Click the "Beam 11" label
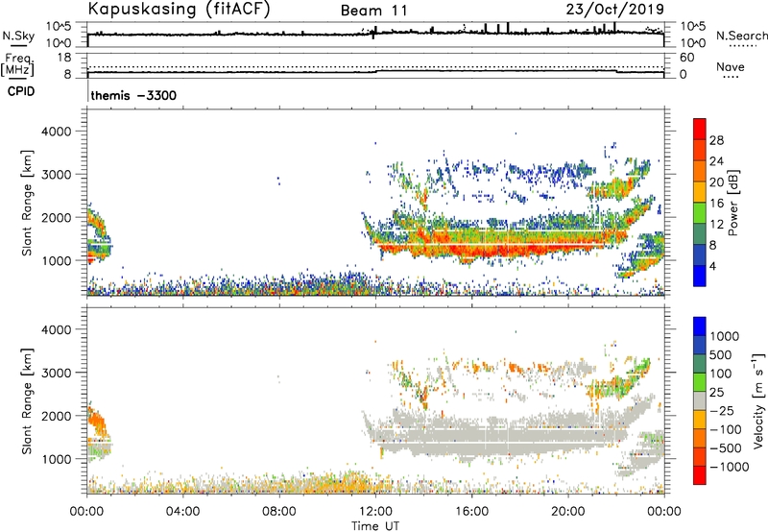 click(x=374, y=11)
